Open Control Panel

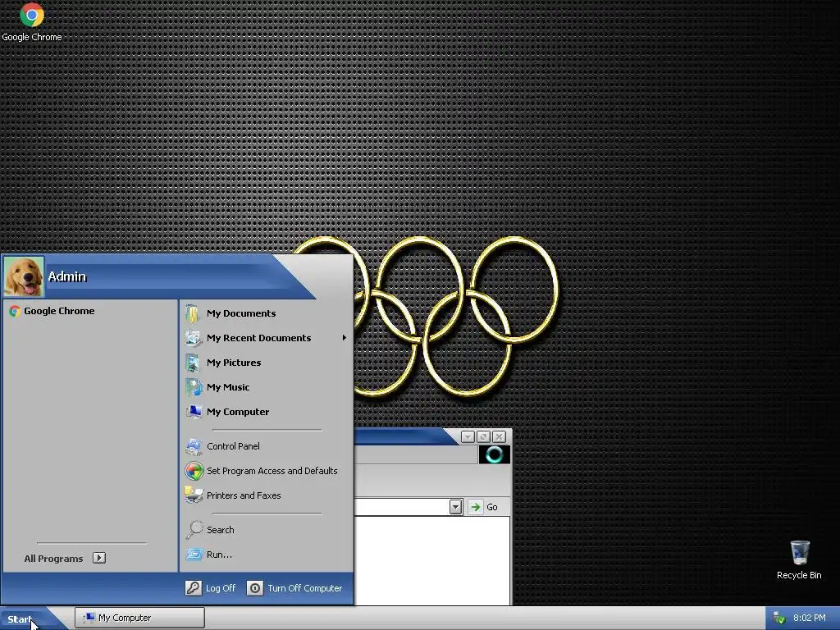coord(267,446)
